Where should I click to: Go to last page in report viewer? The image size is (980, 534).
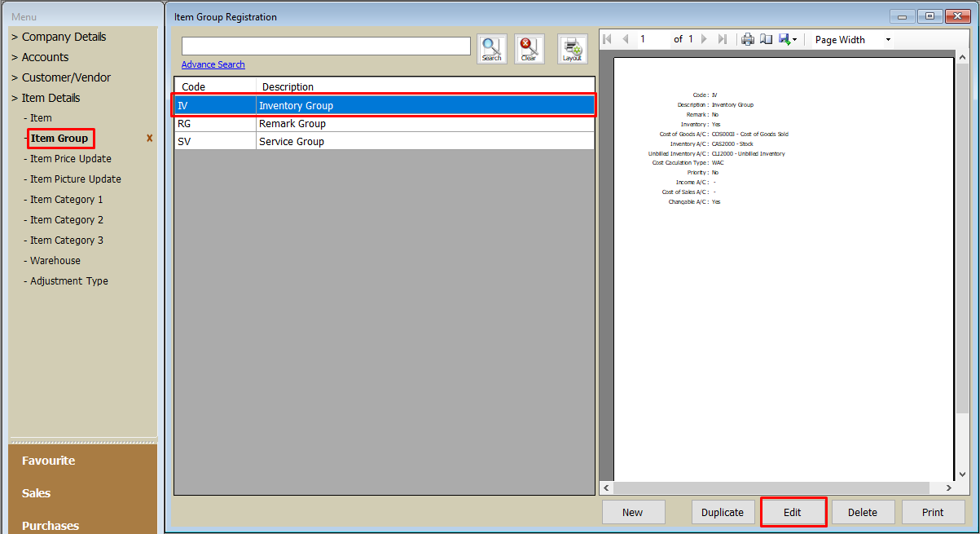click(x=723, y=39)
